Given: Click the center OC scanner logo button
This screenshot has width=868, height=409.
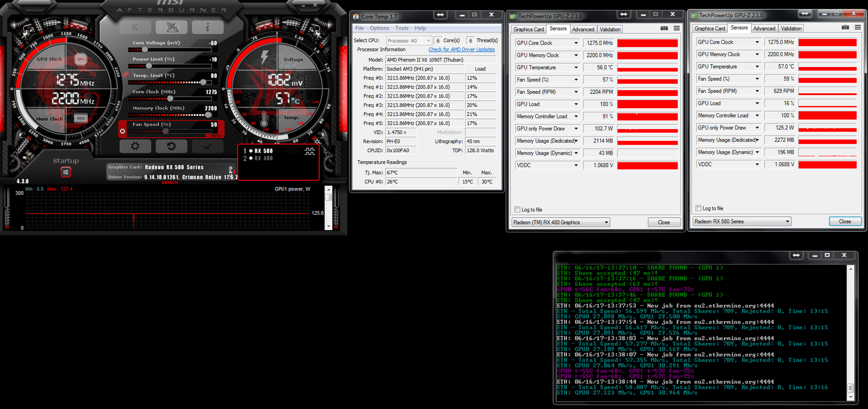Looking at the screenshot, I should 172,27.
